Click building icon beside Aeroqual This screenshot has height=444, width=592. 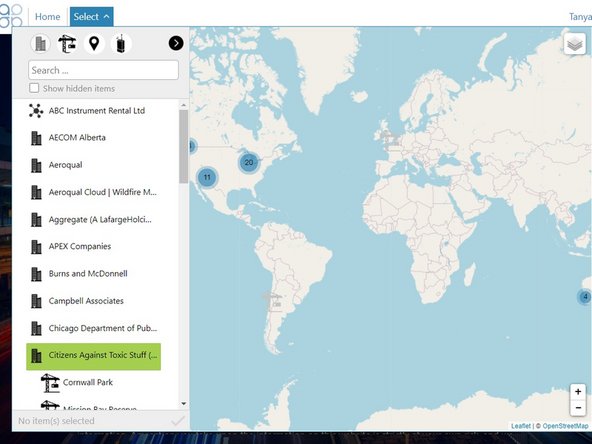[x=36, y=165]
